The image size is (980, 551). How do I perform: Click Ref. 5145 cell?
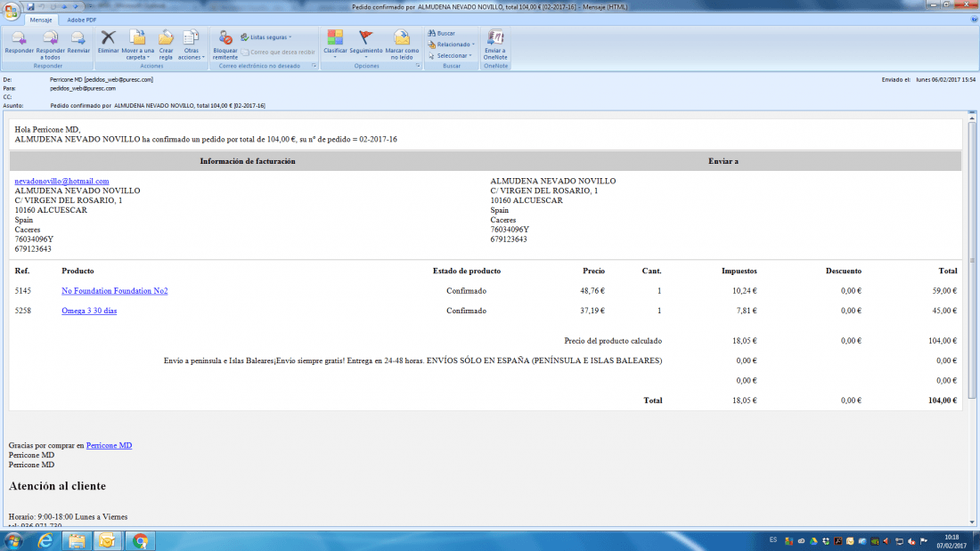(x=23, y=291)
